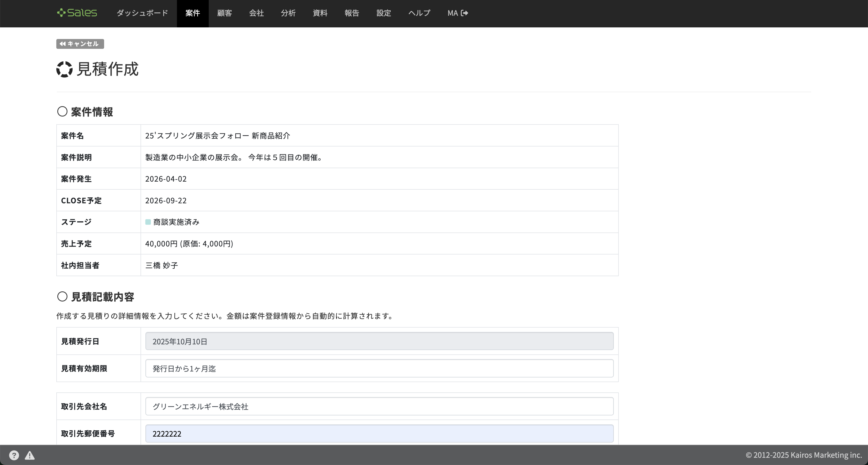Click the 見積記載内容 circle icon

62,297
